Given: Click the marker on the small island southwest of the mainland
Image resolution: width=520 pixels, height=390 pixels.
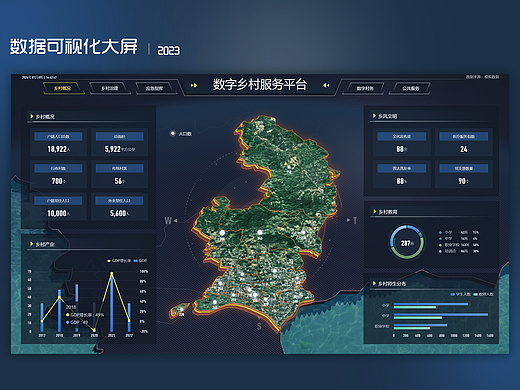Looking at the screenshot, I should click(182, 309).
